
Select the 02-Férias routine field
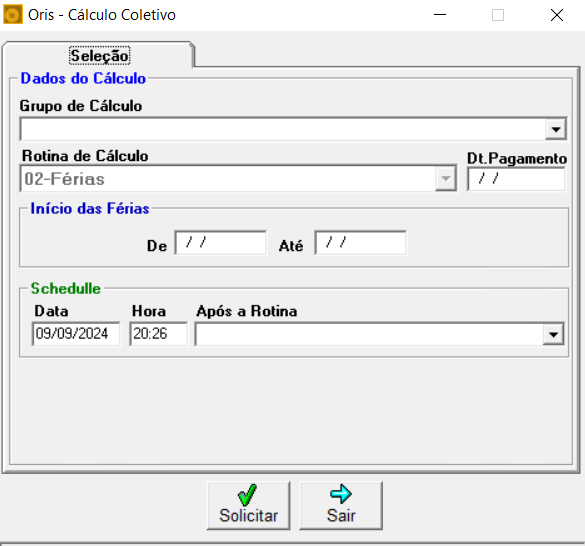[x=238, y=179]
